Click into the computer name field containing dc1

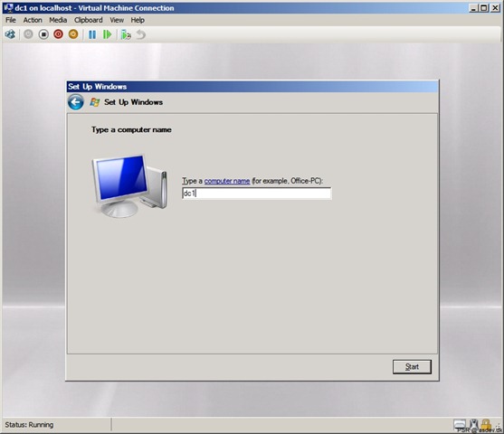coord(256,193)
